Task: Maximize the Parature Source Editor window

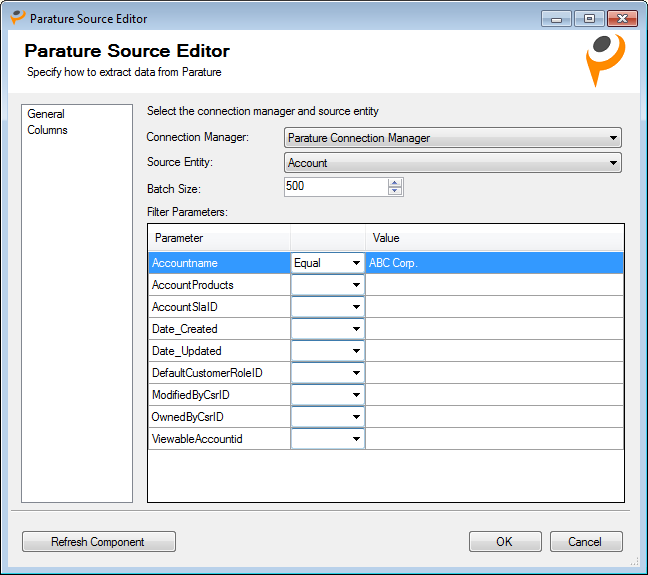Action: click(589, 19)
